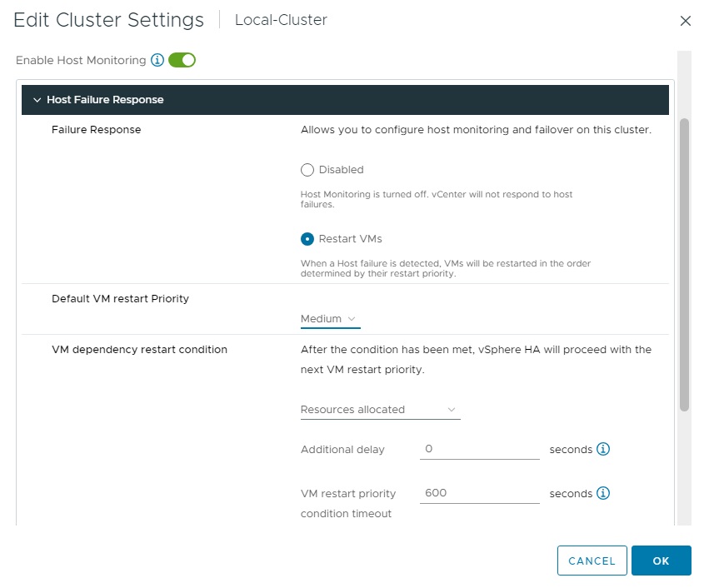Image resolution: width=704 pixels, height=588 pixels.
Task: Close the Edit Cluster Settings dialog
Action: (685, 21)
